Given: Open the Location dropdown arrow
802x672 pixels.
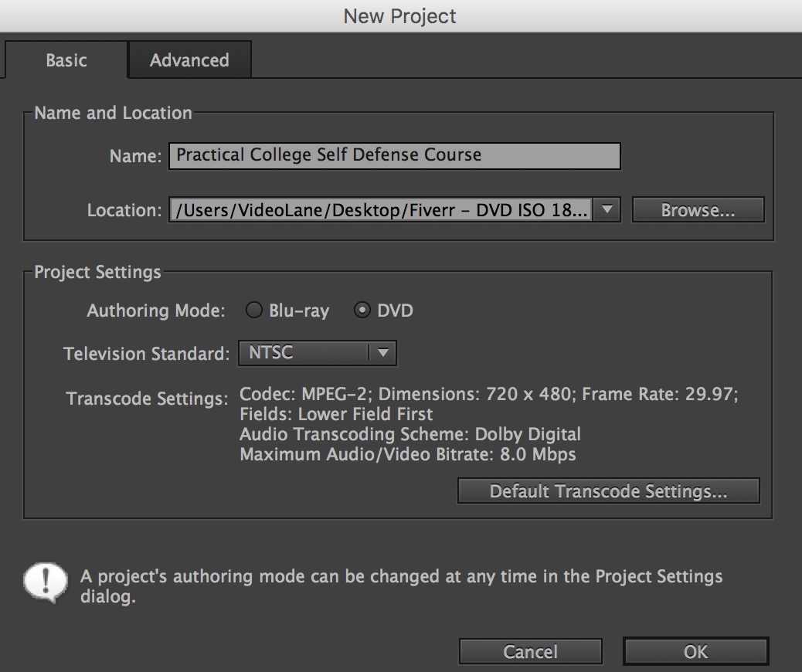Looking at the screenshot, I should coord(607,209).
